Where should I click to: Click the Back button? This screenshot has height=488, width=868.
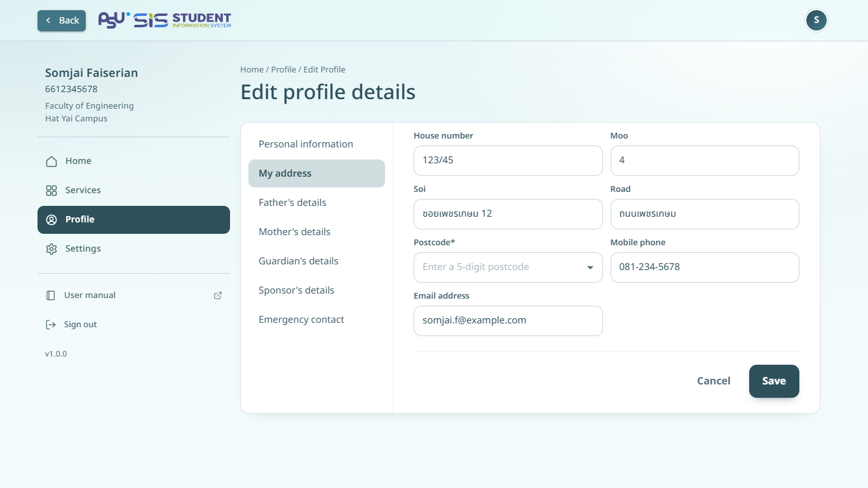(62, 20)
